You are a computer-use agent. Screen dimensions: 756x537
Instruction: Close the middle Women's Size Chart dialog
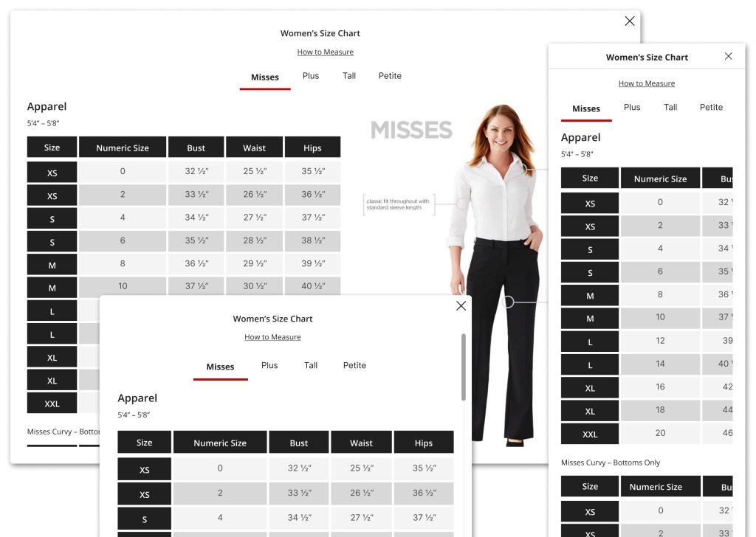(x=461, y=305)
